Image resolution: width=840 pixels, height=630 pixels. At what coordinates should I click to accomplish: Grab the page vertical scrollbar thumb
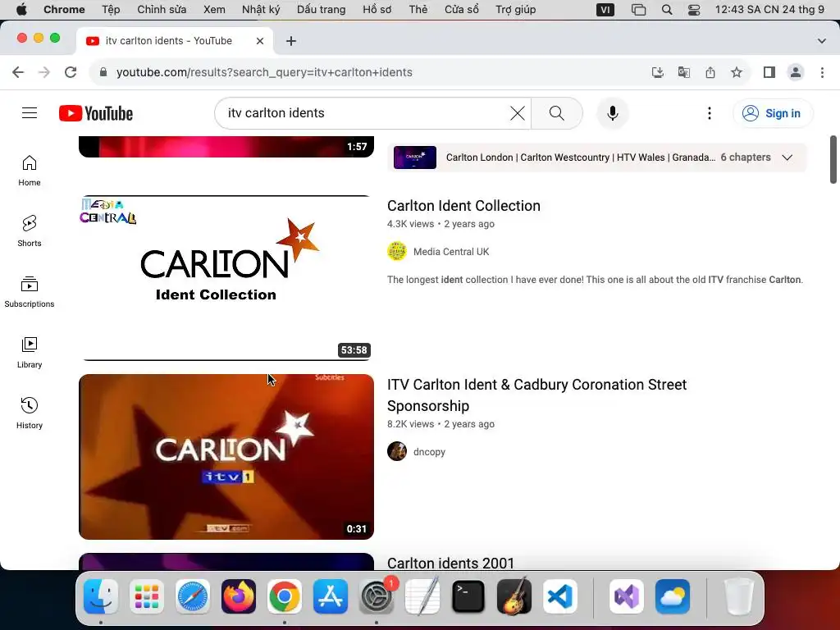click(833, 160)
